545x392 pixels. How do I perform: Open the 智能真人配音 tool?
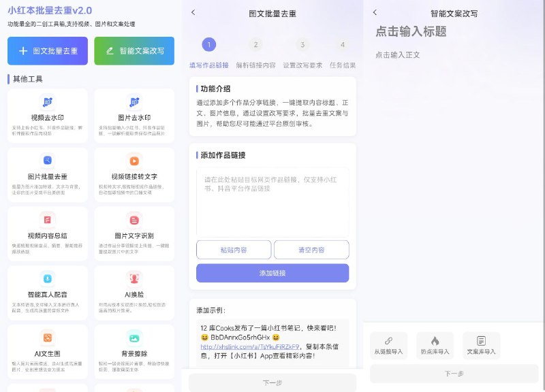point(47,294)
